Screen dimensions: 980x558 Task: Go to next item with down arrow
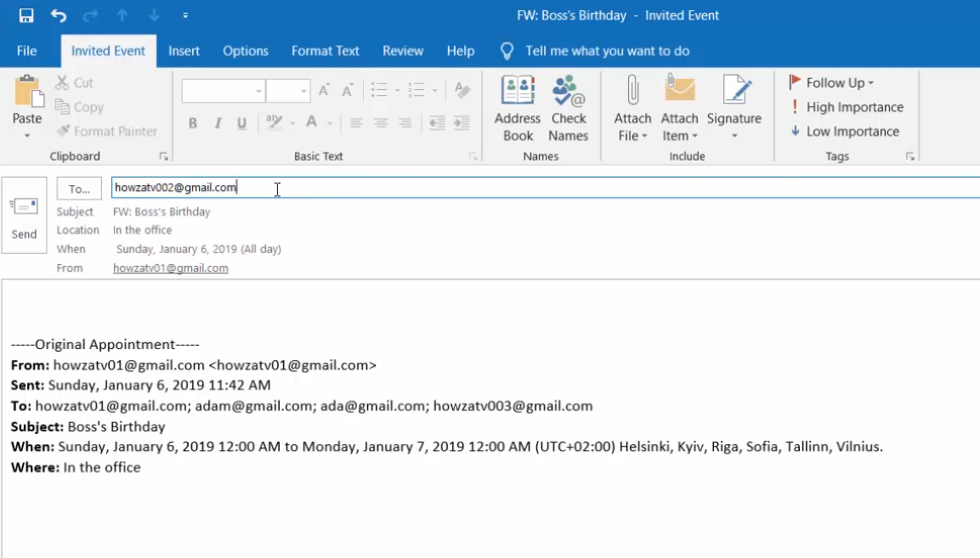154,15
